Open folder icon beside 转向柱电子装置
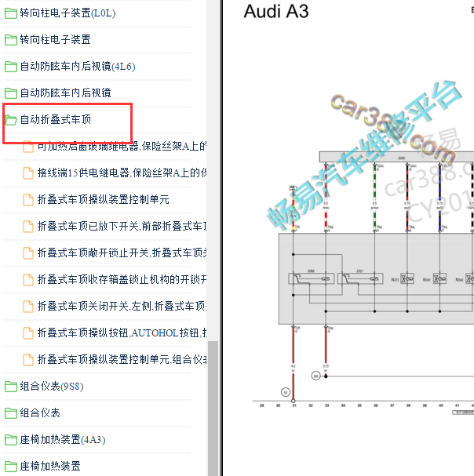Image resolution: width=474 pixels, height=476 pixels. tap(11, 40)
